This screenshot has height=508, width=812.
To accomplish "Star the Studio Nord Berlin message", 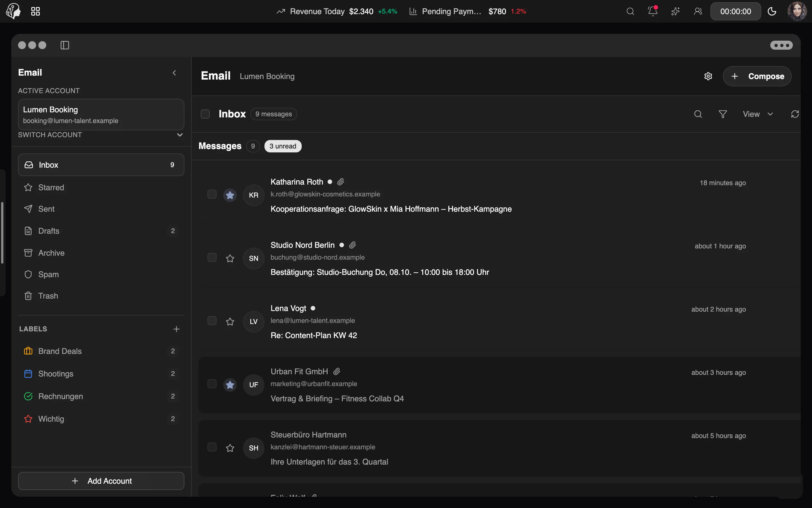I will click(x=230, y=258).
